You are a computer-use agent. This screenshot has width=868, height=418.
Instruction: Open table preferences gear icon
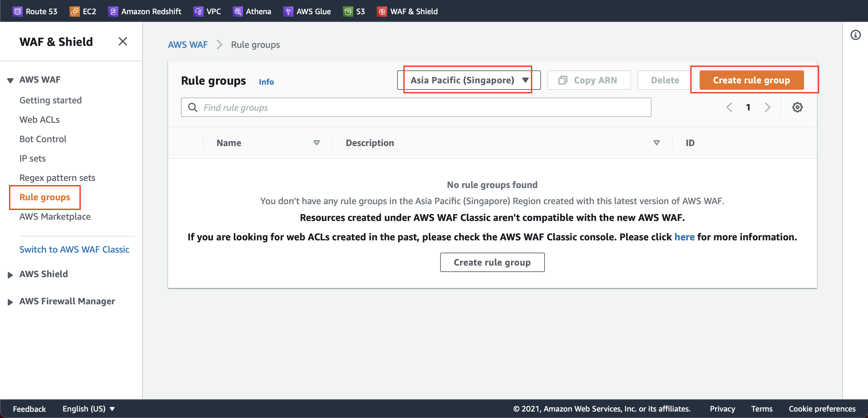[x=797, y=108]
